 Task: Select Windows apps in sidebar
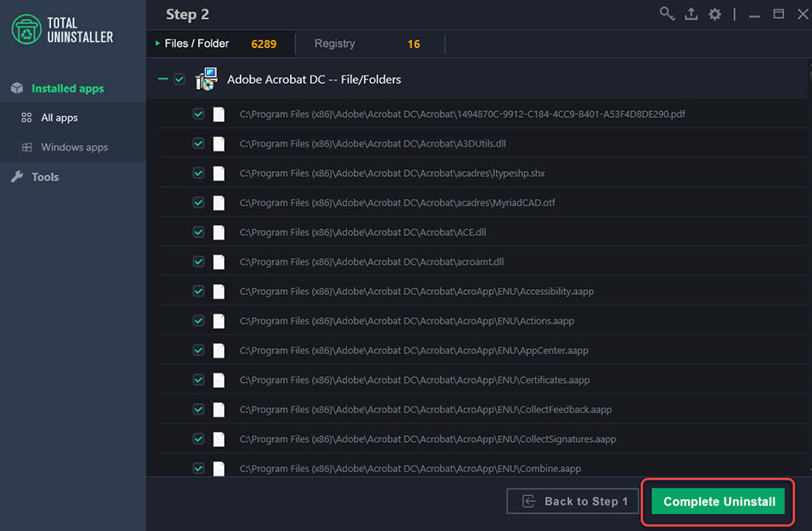(73, 147)
